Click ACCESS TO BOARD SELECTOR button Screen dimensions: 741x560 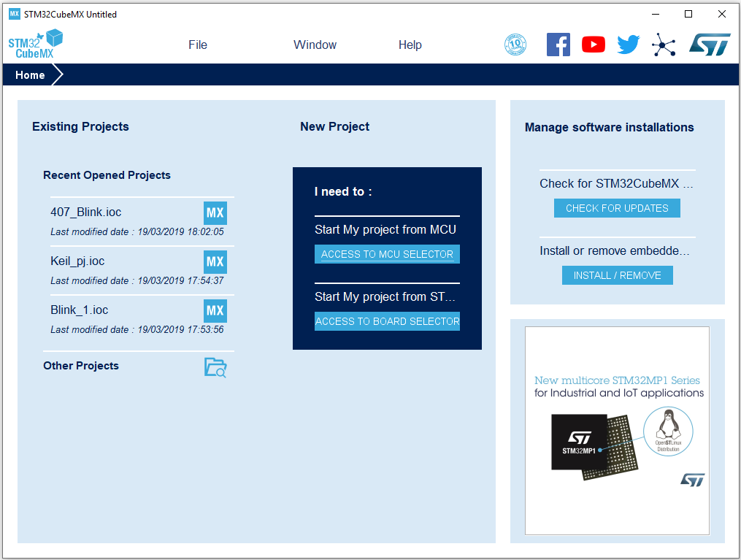pos(387,321)
